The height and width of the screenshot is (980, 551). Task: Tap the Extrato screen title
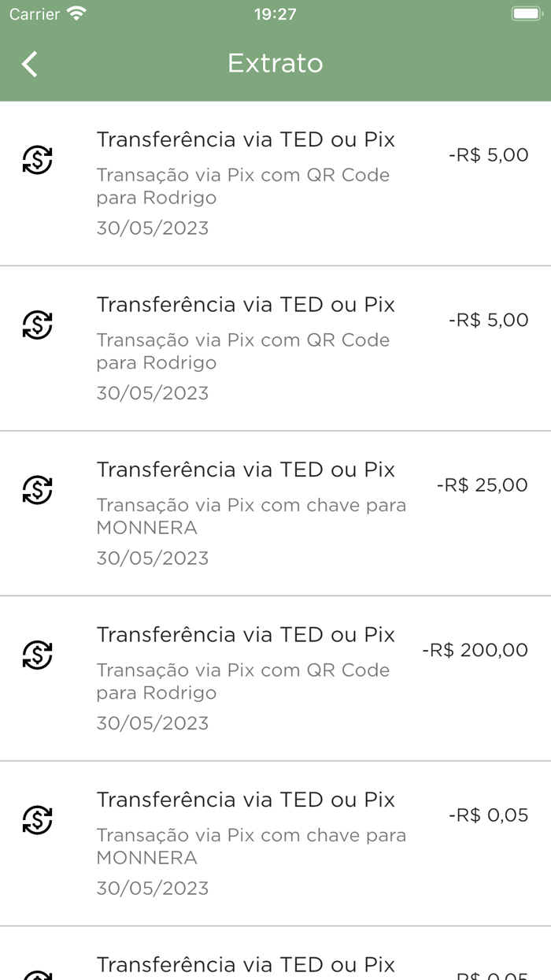point(275,63)
